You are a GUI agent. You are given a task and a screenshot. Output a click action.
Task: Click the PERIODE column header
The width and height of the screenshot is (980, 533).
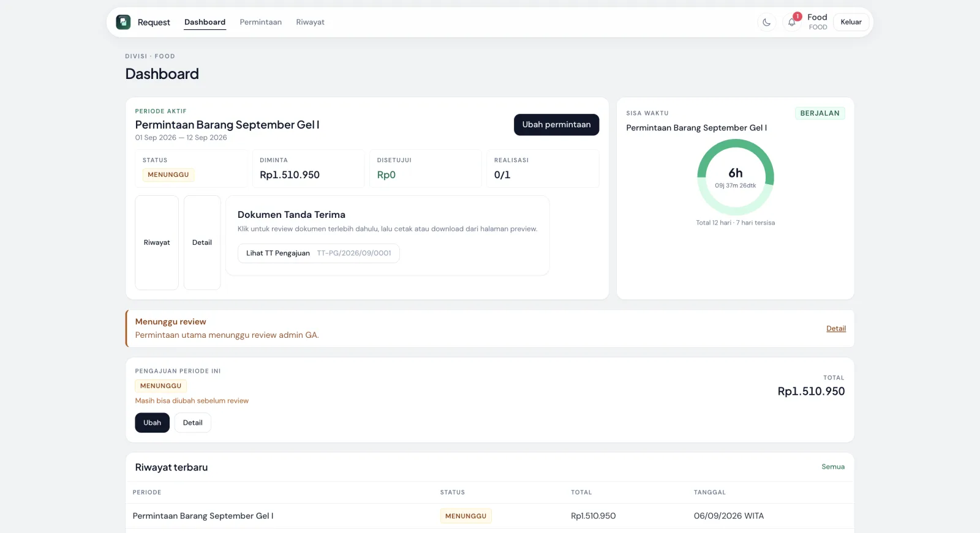[x=147, y=493]
